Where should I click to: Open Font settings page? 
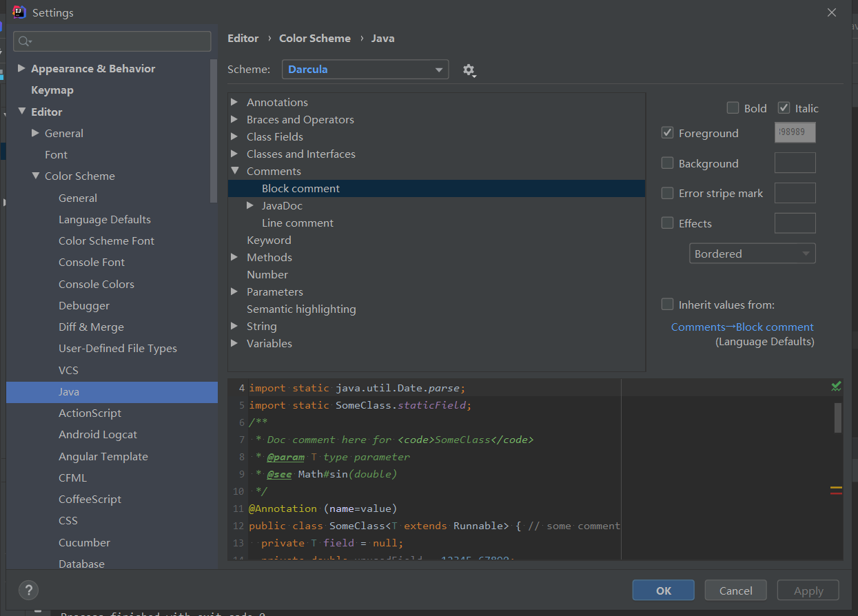click(x=56, y=155)
